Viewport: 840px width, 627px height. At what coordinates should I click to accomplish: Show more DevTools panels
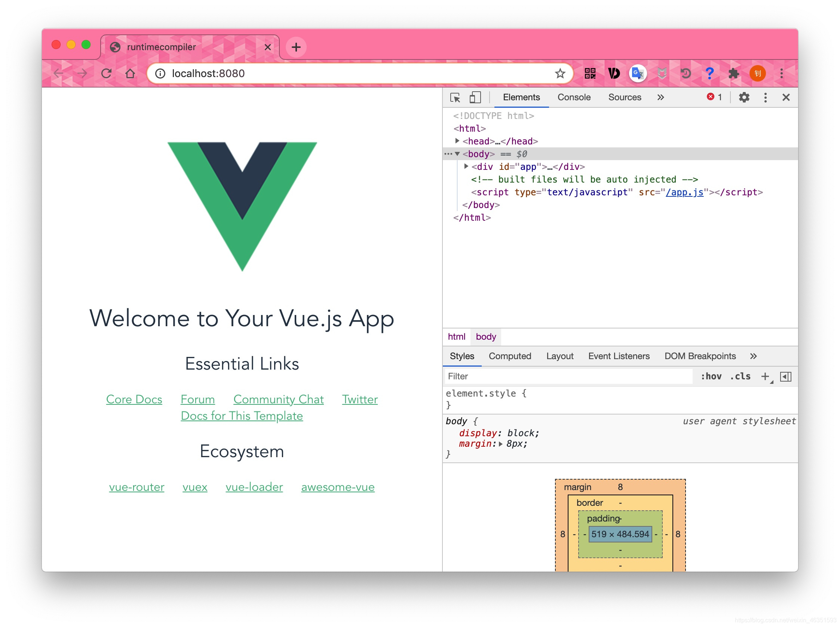coord(660,98)
